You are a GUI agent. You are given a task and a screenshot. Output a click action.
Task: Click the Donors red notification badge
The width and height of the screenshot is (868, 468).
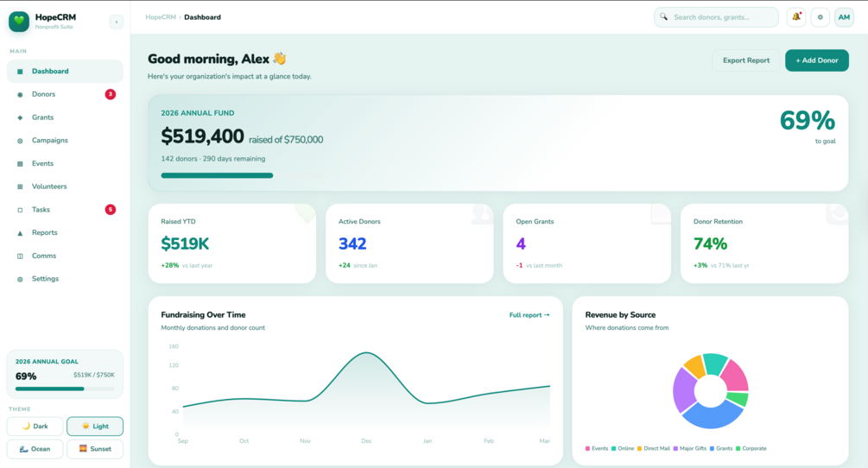[x=111, y=94]
